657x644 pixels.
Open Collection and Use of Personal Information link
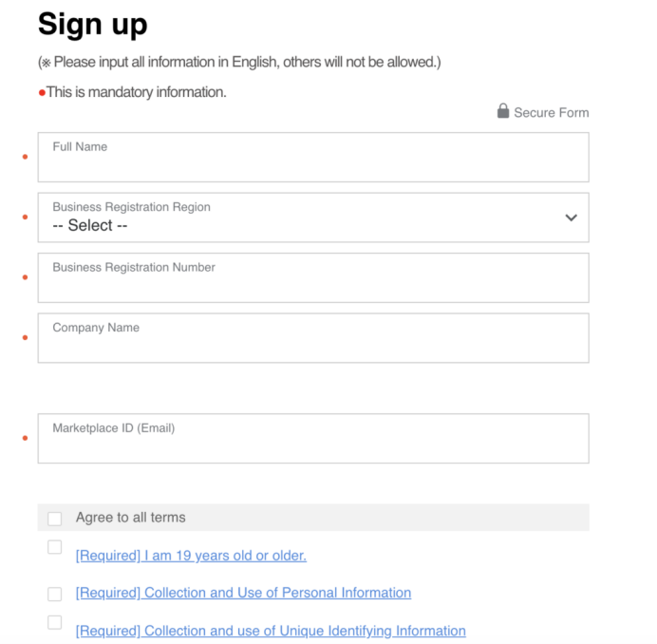(x=243, y=593)
